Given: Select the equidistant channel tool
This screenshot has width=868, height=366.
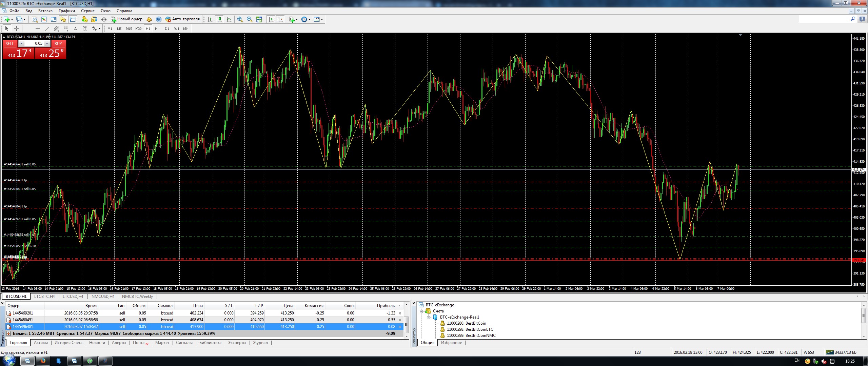Looking at the screenshot, I should click(x=57, y=29).
